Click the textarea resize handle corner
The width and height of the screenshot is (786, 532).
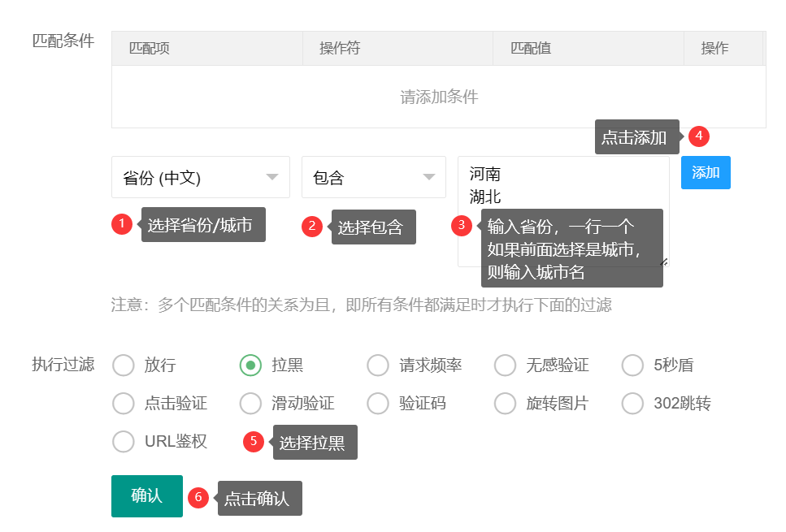coord(664,262)
